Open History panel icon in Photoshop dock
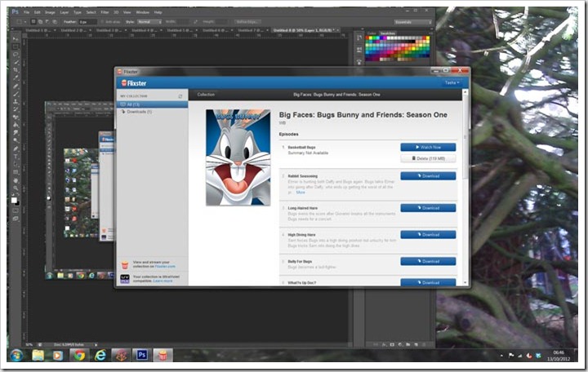588x372 pixels. click(359, 38)
